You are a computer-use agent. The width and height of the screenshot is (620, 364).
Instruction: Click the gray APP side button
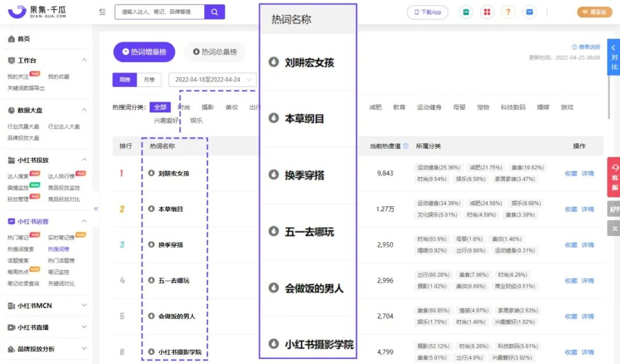614,209
